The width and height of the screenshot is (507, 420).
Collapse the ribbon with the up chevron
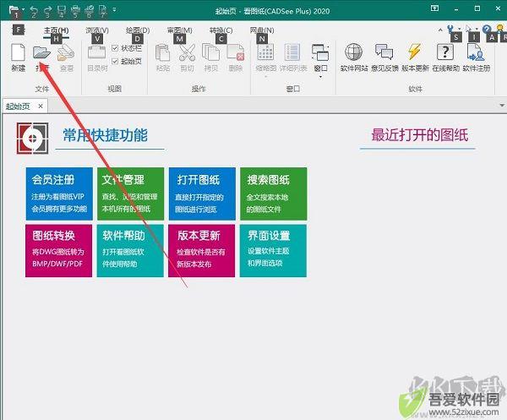click(440, 30)
